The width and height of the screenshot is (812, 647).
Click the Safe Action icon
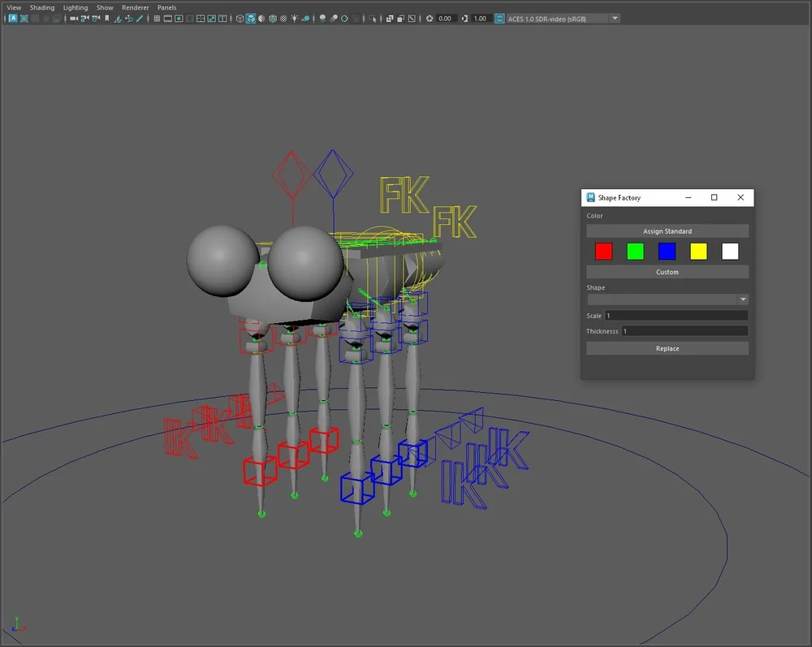tap(212, 19)
